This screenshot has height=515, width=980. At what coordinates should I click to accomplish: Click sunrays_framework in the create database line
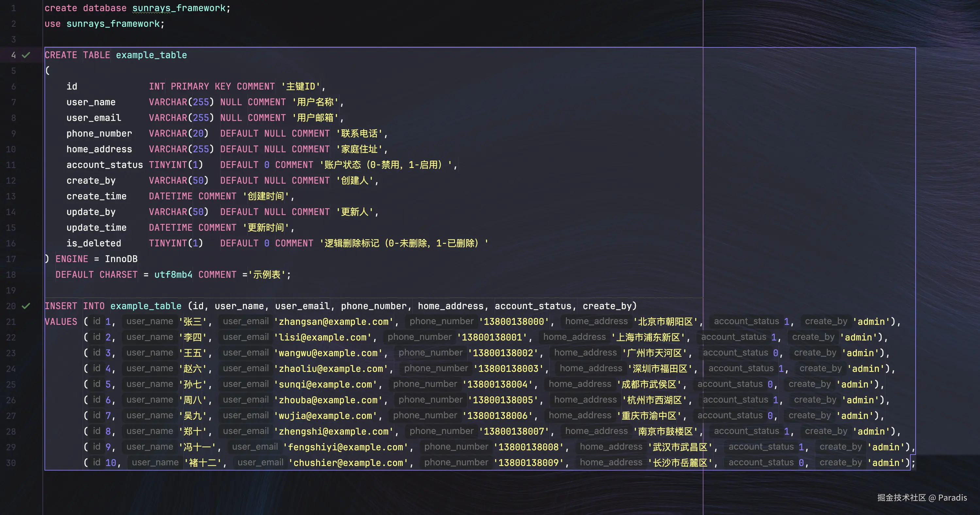178,8
